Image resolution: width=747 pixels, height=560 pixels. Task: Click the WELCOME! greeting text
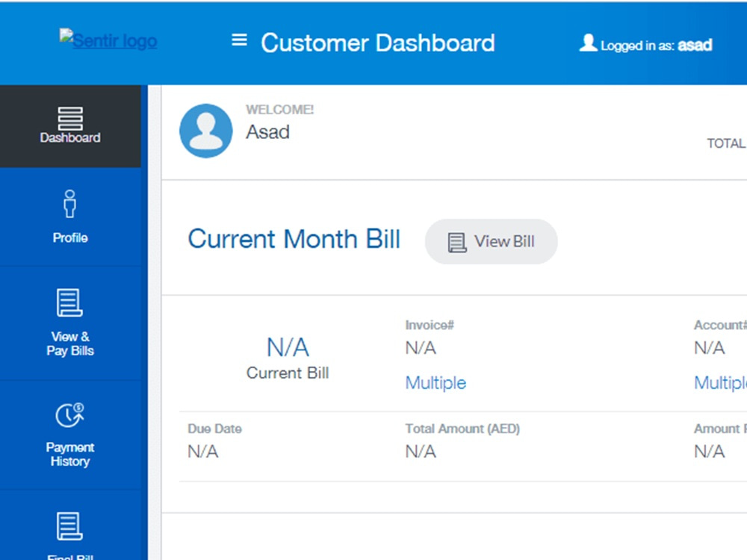(x=279, y=110)
